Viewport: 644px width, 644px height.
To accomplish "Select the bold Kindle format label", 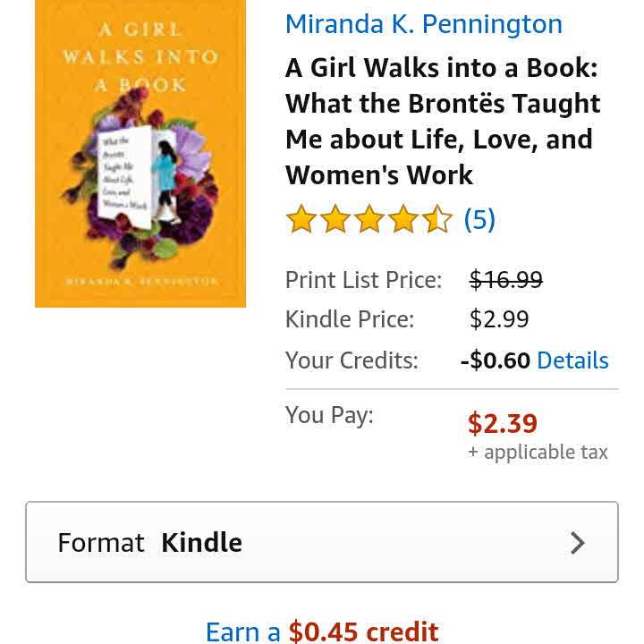I will click(201, 543).
